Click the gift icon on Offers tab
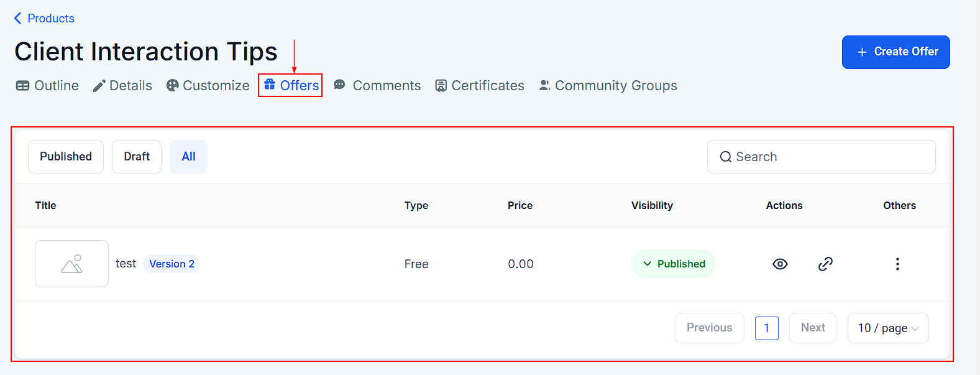The image size is (980, 375). 270,85
